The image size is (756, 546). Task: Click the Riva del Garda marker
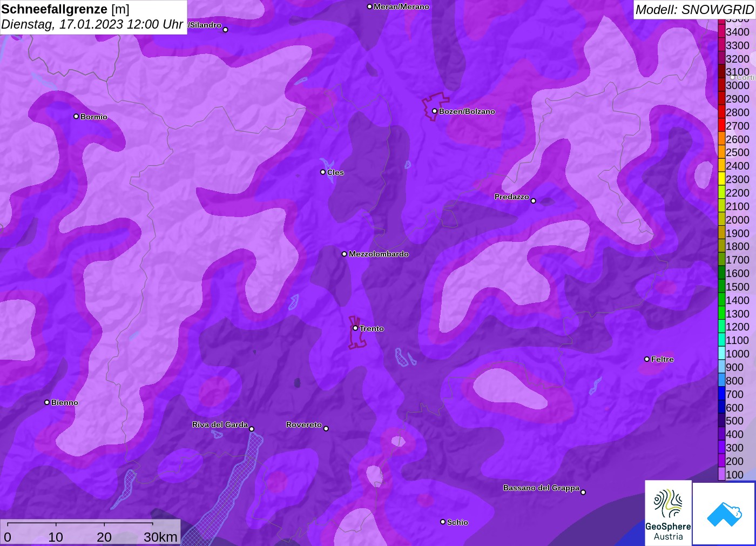(x=252, y=429)
